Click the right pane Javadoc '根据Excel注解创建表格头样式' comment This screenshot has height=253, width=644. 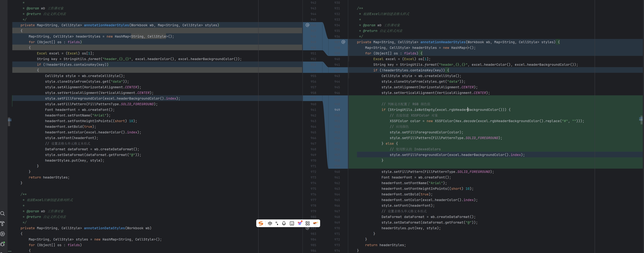(x=386, y=14)
